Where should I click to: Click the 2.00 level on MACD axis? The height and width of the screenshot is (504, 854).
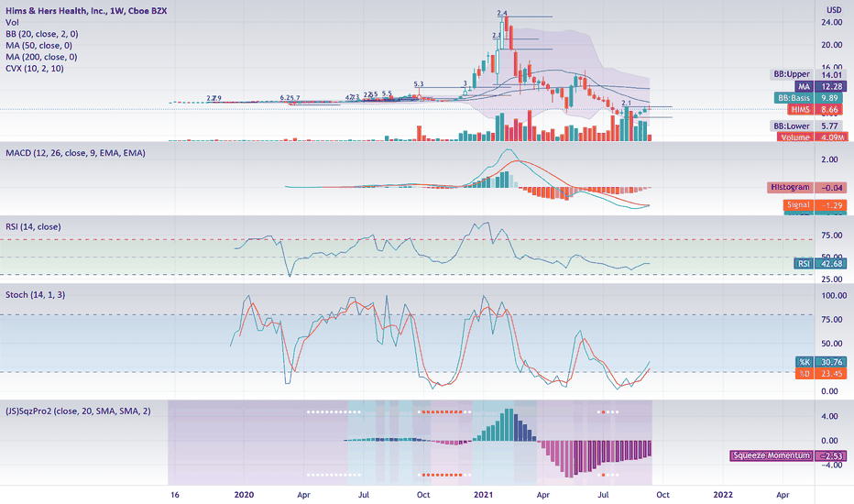point(829,159)
